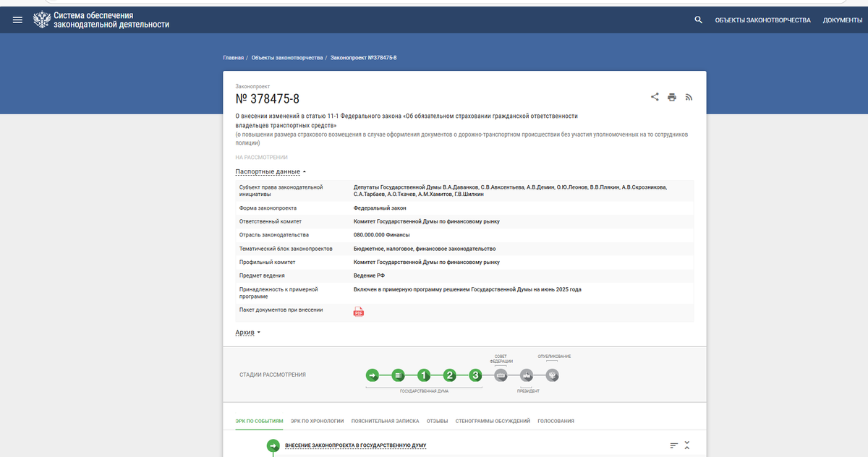The image size is (868, 457).
Task: Go to Объекты законотворчества breadcrumb link
Action: [x=287, y=57]
